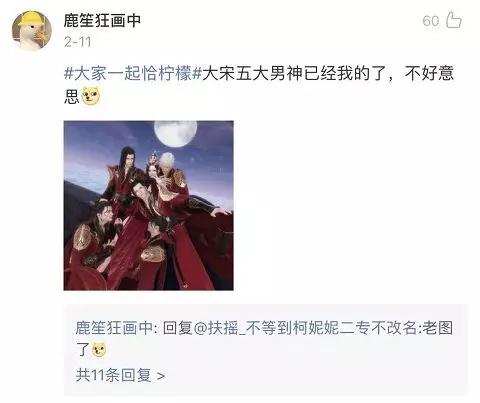Click the chevron after 共11条回复
Viewport: 480px width, 403px height.
[x=161, y=376]
